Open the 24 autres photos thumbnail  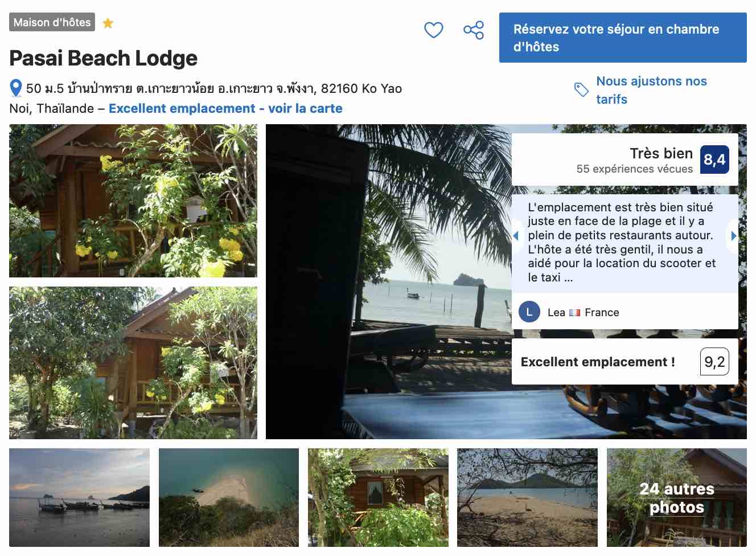pos(676,497)
